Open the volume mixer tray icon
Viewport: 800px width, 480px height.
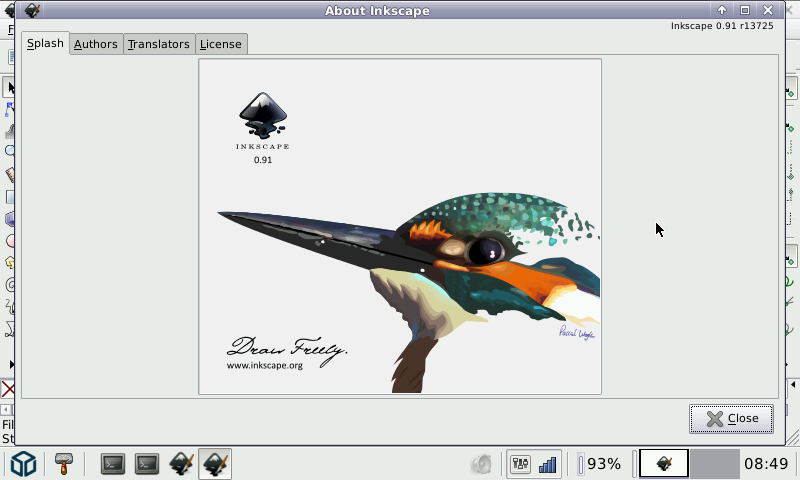point(520,464)
